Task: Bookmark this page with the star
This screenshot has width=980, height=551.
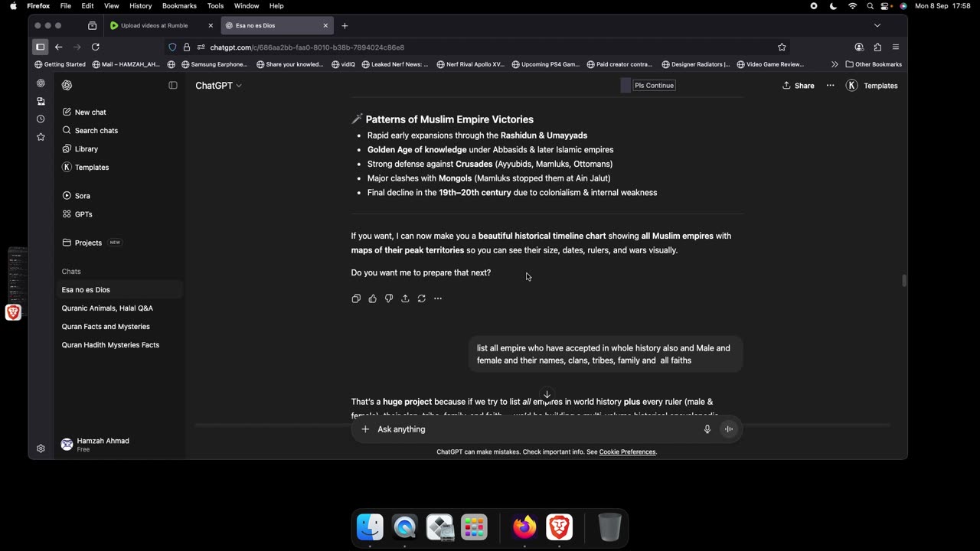Action: 782,47
